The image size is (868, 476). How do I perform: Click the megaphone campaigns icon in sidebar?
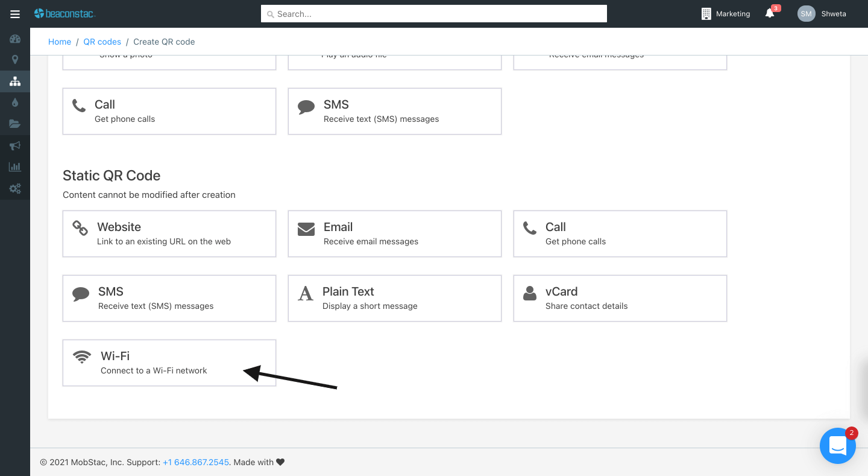tap(15, 145)
